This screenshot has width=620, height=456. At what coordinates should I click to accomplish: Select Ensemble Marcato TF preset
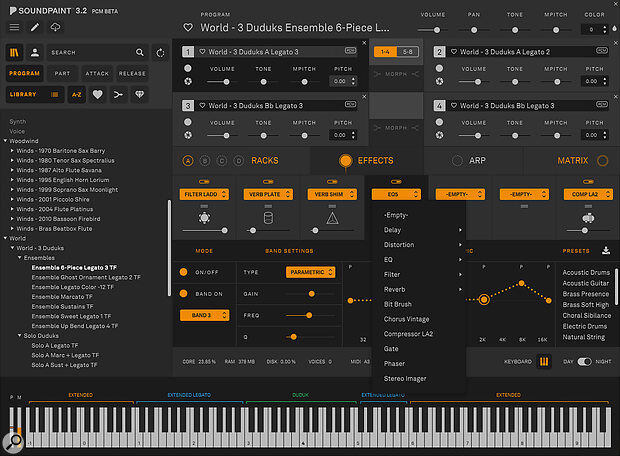pos(62,297)
